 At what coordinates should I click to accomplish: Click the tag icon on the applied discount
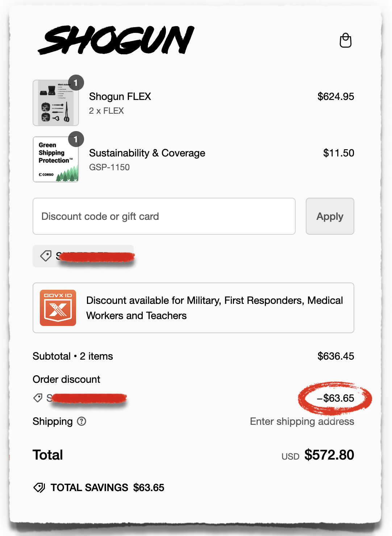(46, 256)
